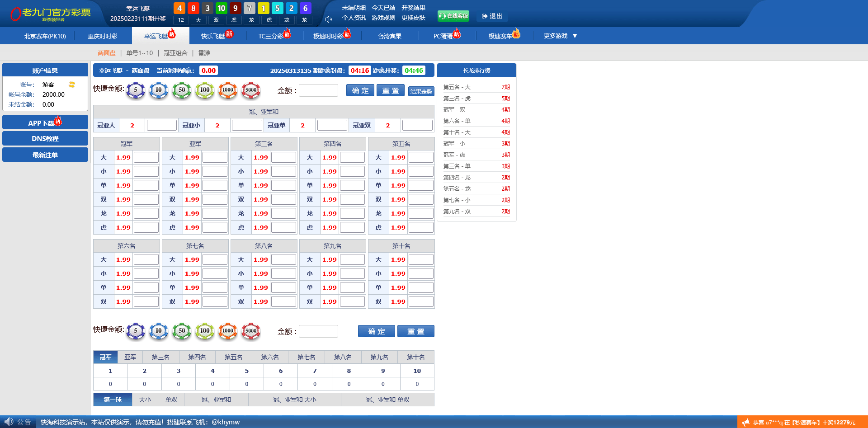Click the bottom 重置 reset button
This screenshot has height=428, width=868.
415,331
